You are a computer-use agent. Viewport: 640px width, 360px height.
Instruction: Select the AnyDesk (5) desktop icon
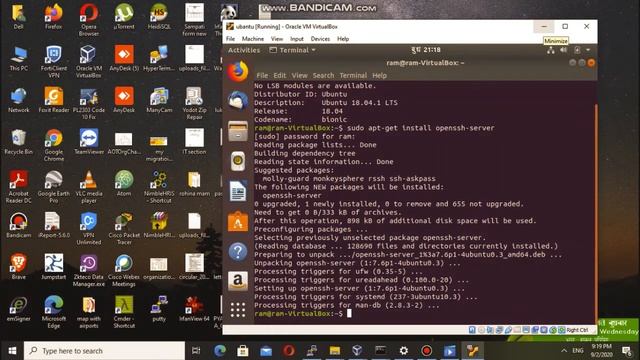point(124,59)
